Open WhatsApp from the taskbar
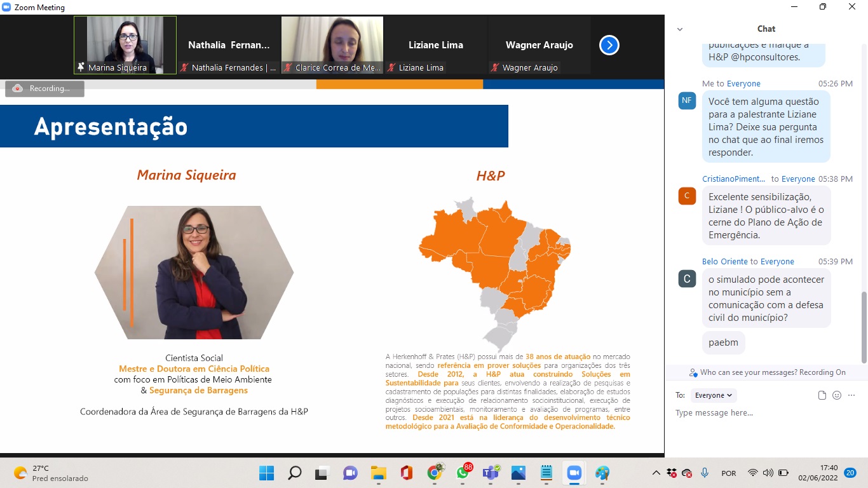 pyautogui.click(x=463, y=473)
